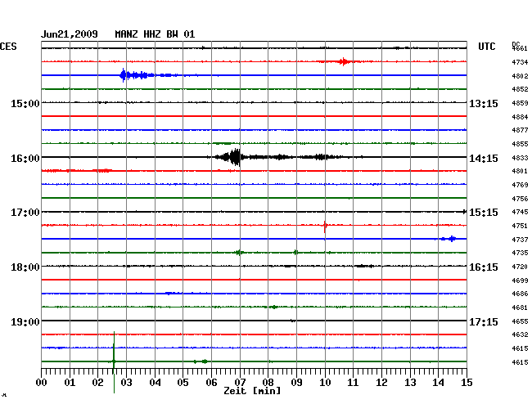Click the MANZ HHZ BW 01 station title
This screenshot has height=404, width=532.
coord(155,34)
